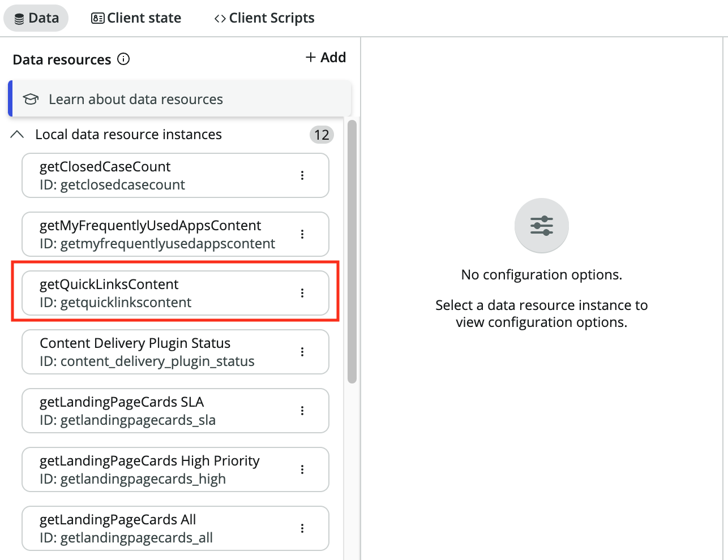Select the getQuickLinksContent data resource
The height and width of the screenshot is (560, 728).
(175, 293)
